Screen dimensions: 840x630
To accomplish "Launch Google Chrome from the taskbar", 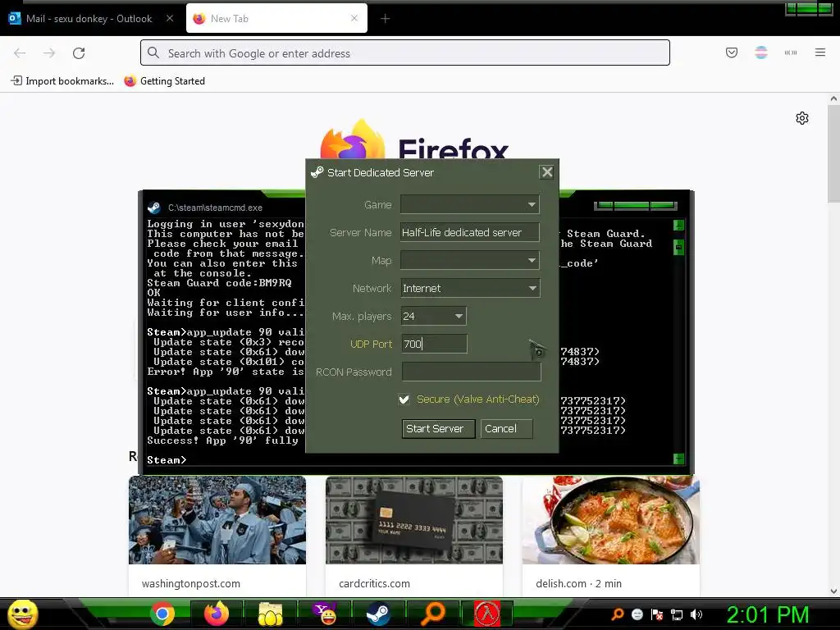I will (162, 614).
